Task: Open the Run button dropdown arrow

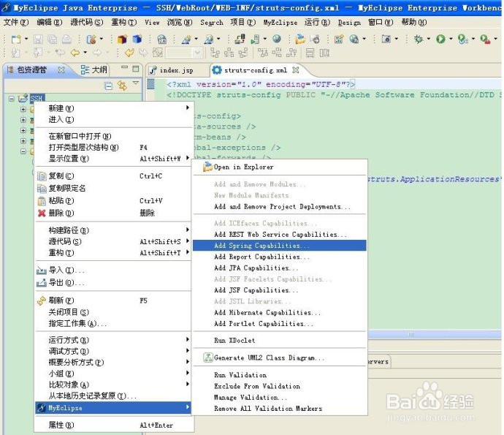Action: [x=451, y=39]
